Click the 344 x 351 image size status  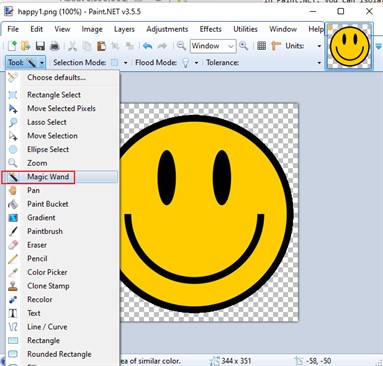click(236, 361)
